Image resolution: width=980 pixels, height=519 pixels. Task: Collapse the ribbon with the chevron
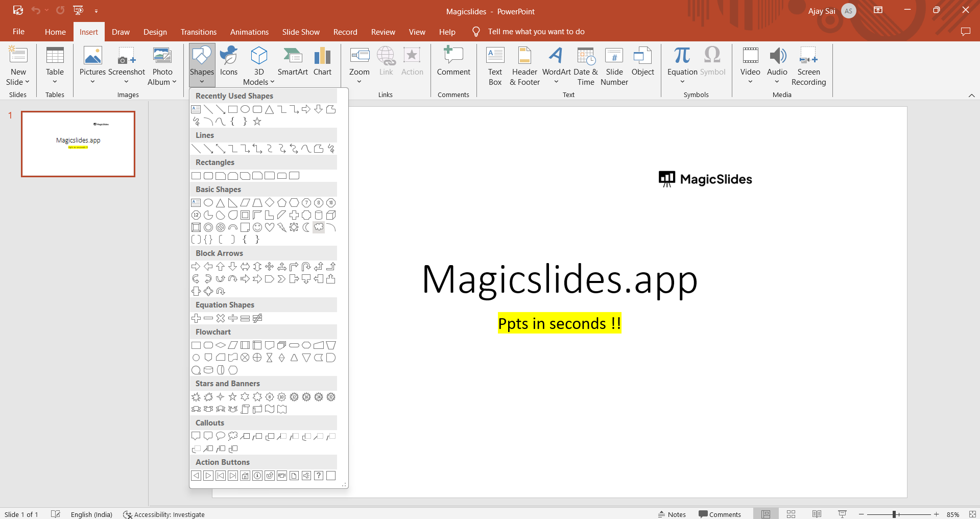click(971, 96)
